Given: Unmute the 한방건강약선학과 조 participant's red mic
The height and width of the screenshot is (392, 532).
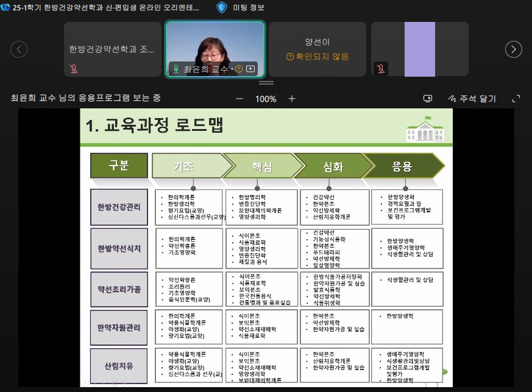Looking at the screenshot, I should [x=74, y=69].
